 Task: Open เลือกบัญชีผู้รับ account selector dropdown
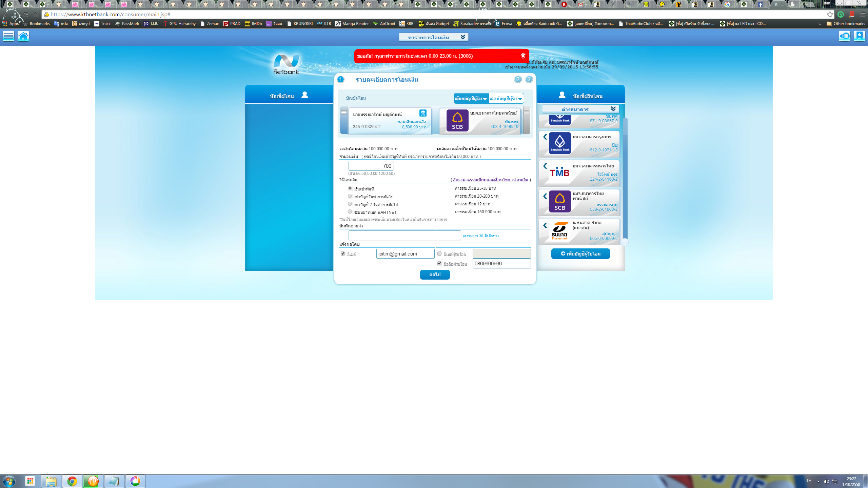(x=471, y=99)
